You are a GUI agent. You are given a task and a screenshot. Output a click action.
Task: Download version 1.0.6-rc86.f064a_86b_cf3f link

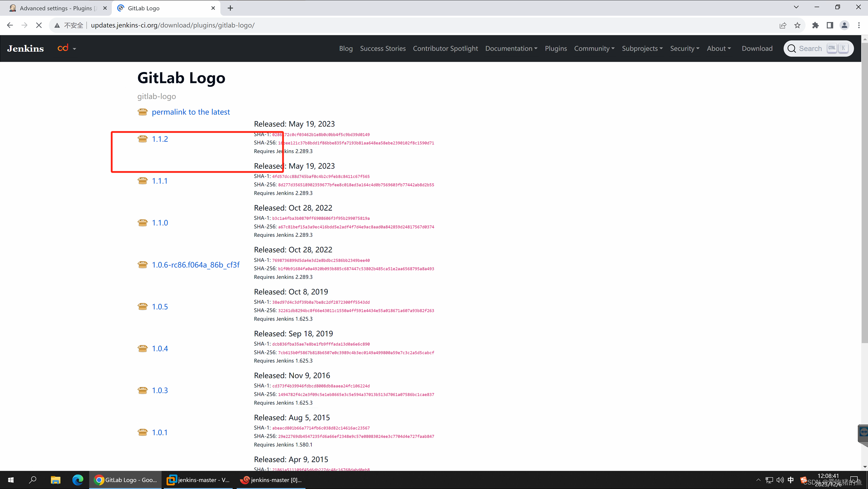(196, 265)
